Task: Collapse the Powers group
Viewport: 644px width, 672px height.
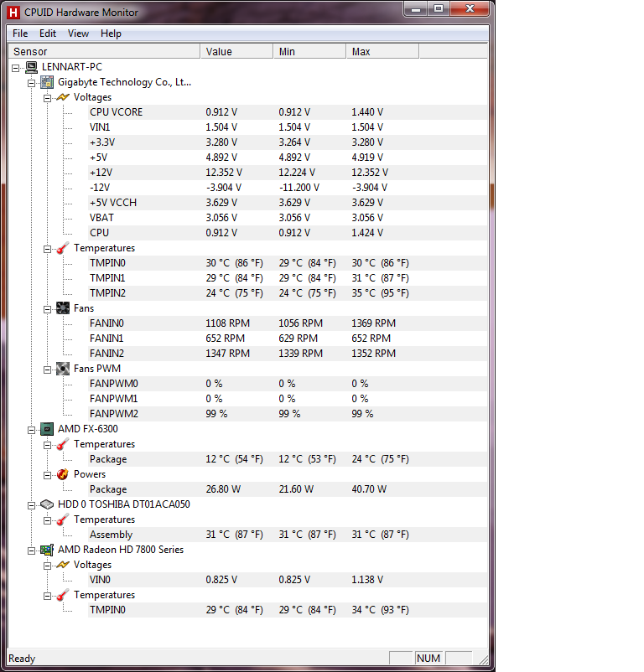Action: click(x=47, y=475)
